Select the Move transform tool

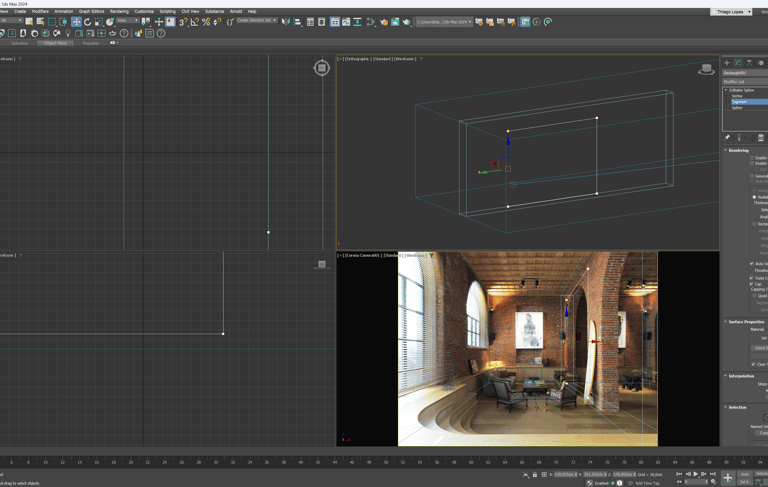pyautogui.click(x=76, y=22)
